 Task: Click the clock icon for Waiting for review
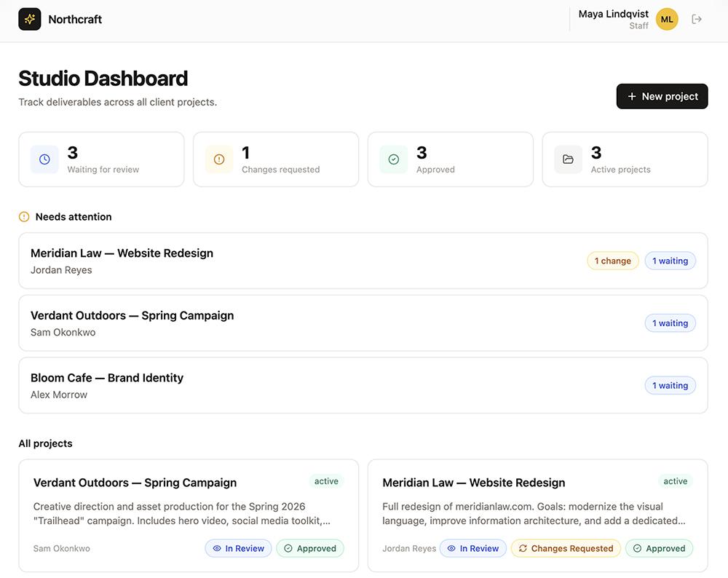pyautogui.click(x=44, y=159)
